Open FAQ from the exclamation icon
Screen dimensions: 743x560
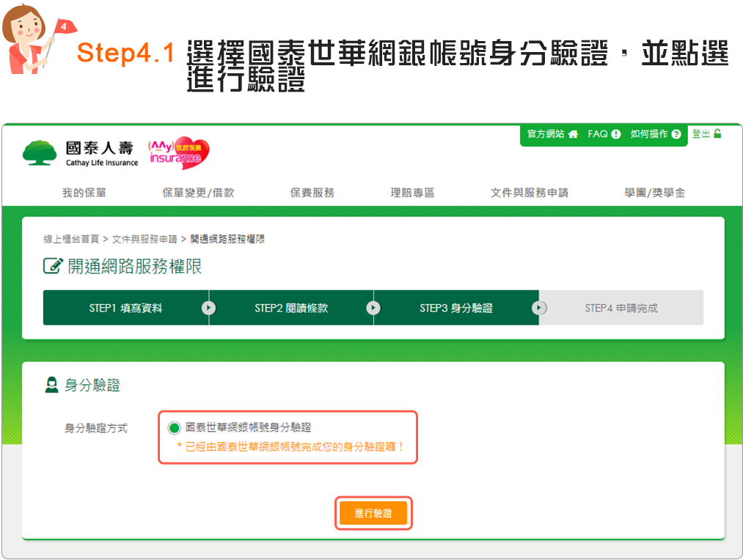click(x=616, y=134)
